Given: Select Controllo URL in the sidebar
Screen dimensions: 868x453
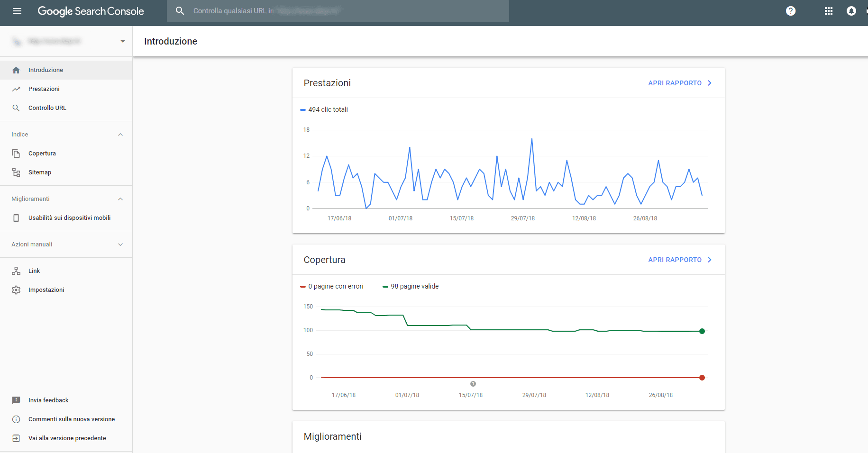Looking at the screenshot, I should pyautogui.click(x=47, y=108).
